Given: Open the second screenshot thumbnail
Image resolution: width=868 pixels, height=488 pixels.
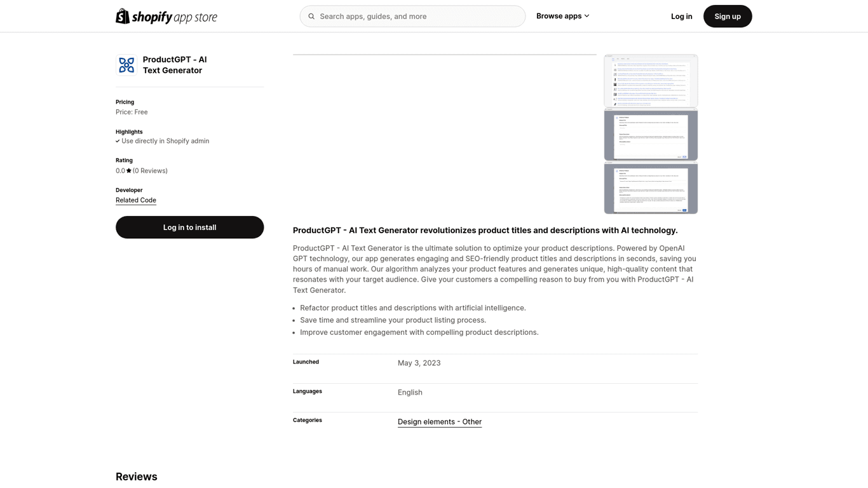Looking at the screenshot, I should (651, 134).
